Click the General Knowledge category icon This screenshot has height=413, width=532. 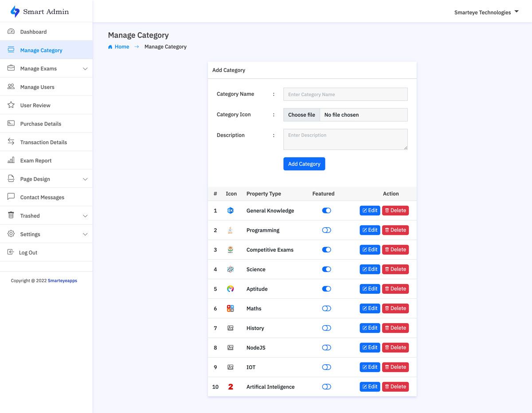point(230,210)
